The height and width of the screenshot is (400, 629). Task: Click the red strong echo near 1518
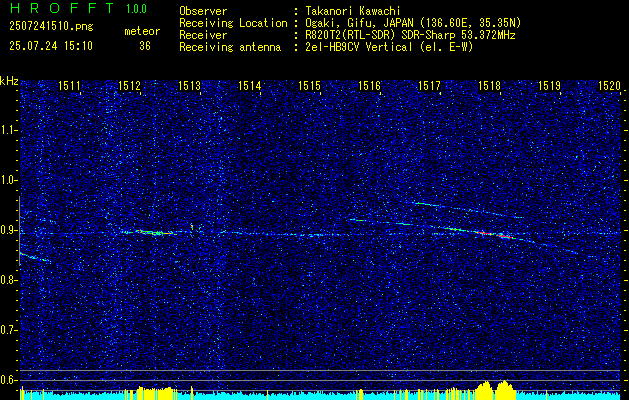point(495,235)
